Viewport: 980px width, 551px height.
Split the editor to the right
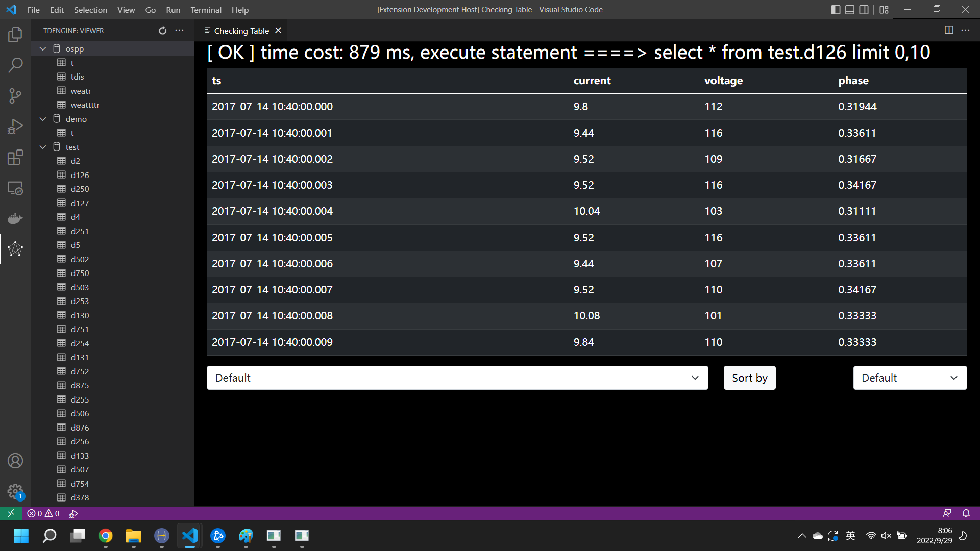(x=949, y=30)
